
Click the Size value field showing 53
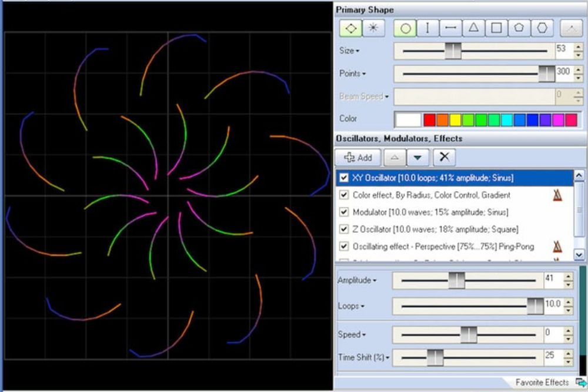pos(564,51)
